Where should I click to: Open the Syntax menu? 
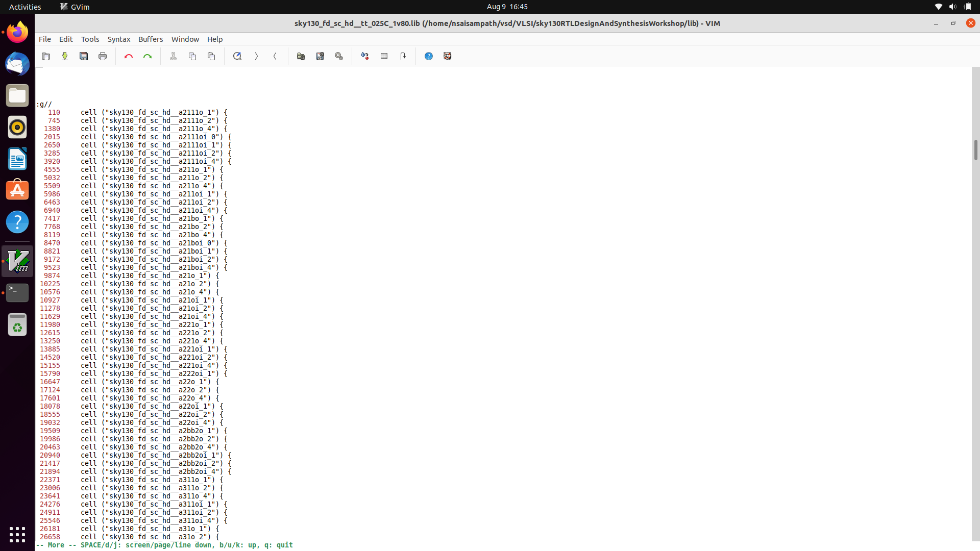point(119,39)
